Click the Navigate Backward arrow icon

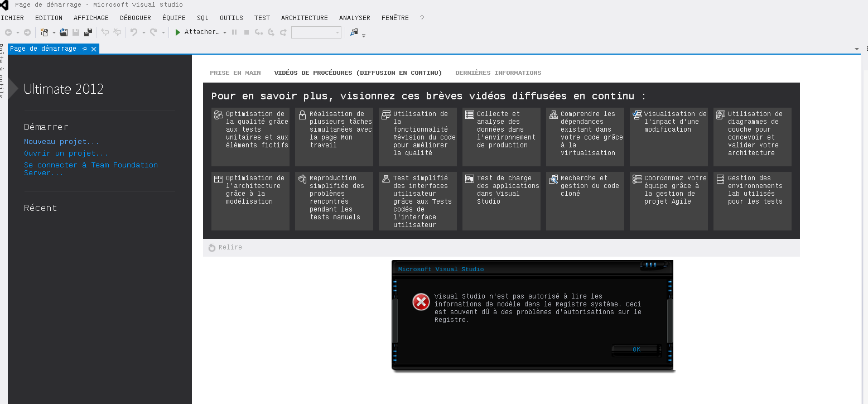(8, 32)
